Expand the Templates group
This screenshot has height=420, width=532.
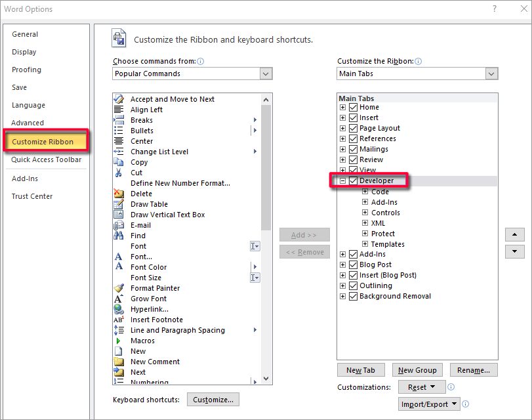[x=365, y=243]
